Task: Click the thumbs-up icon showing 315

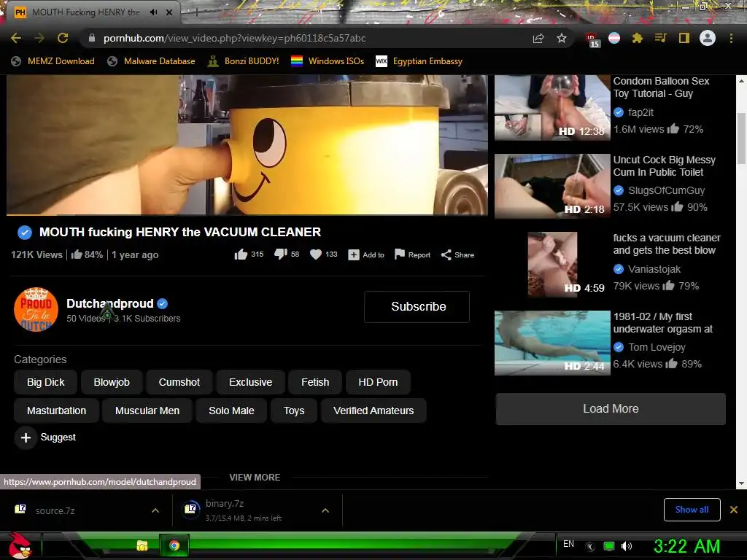Action: (x=241, y=254)
